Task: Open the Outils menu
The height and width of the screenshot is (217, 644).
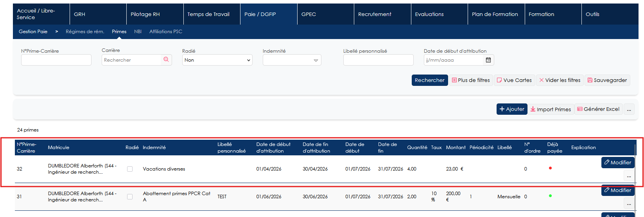Action: pos(610,14)
